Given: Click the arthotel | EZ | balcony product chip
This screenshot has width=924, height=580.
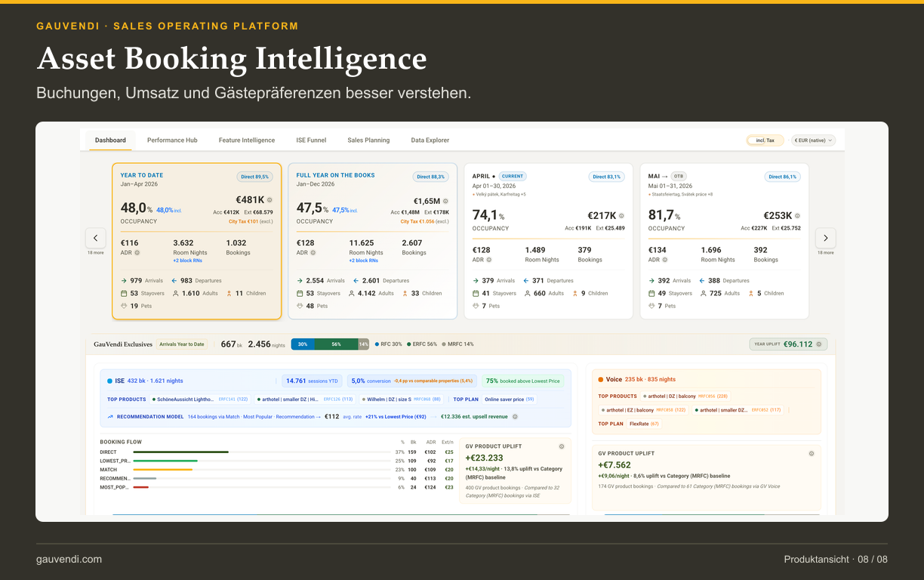Looking at the screenshot, I should [x=643, y=410].
